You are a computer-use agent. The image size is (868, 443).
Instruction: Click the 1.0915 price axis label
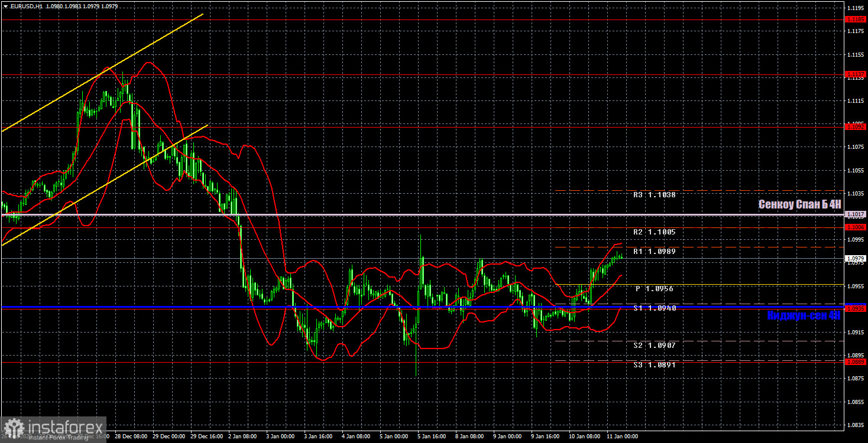856,333
